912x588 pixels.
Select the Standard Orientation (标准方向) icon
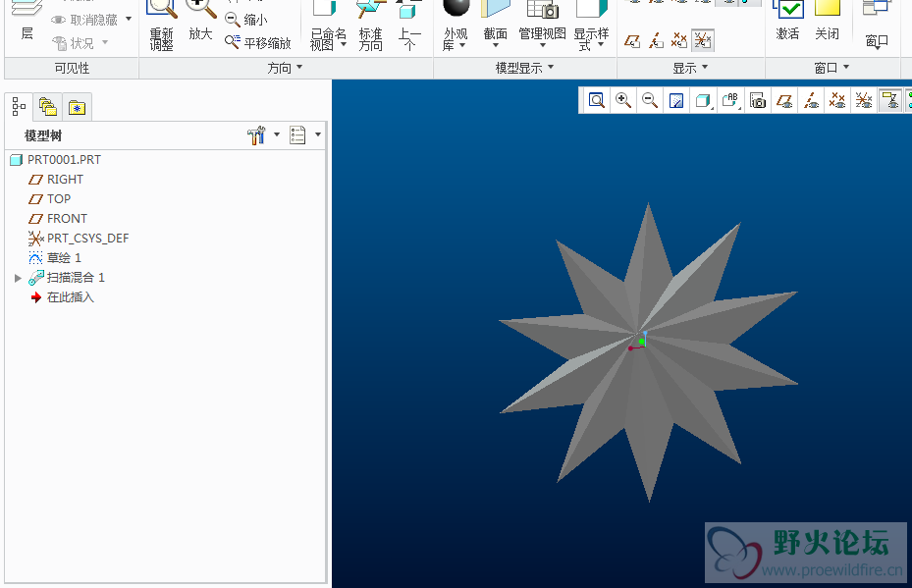(x=370, y=26)
